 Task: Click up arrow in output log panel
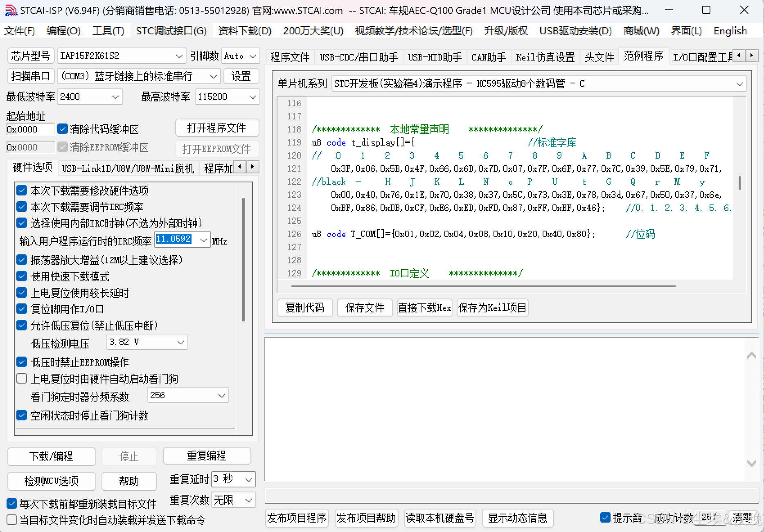tap(751, 355)
